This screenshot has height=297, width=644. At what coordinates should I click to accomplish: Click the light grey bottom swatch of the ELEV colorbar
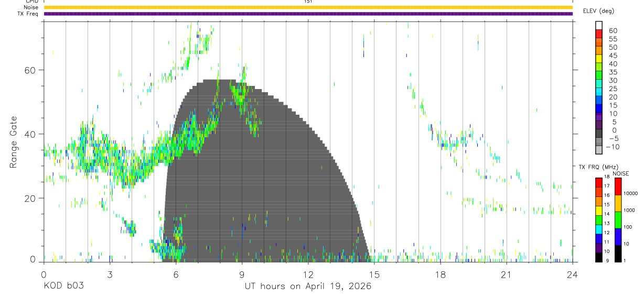(599, 150)
